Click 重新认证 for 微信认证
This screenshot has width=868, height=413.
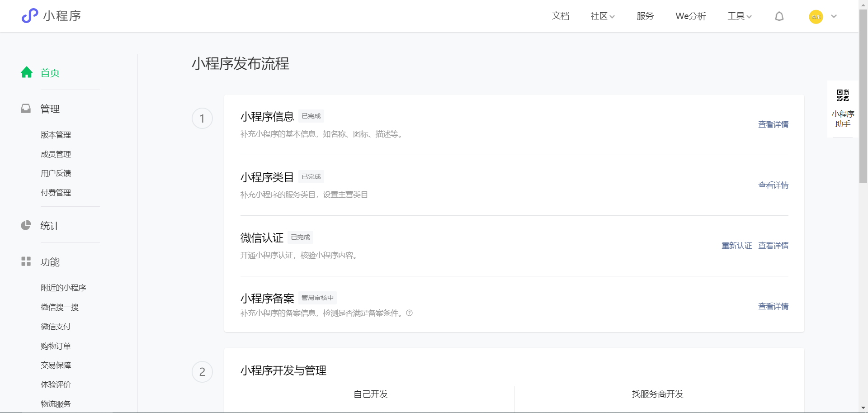click(736, 246)
